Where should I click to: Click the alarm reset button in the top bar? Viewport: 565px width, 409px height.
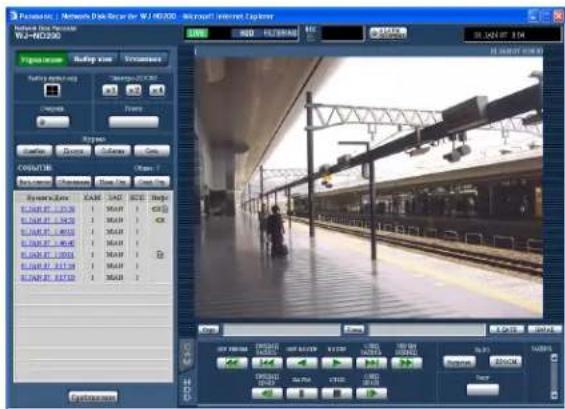click(x=388, y=33)
